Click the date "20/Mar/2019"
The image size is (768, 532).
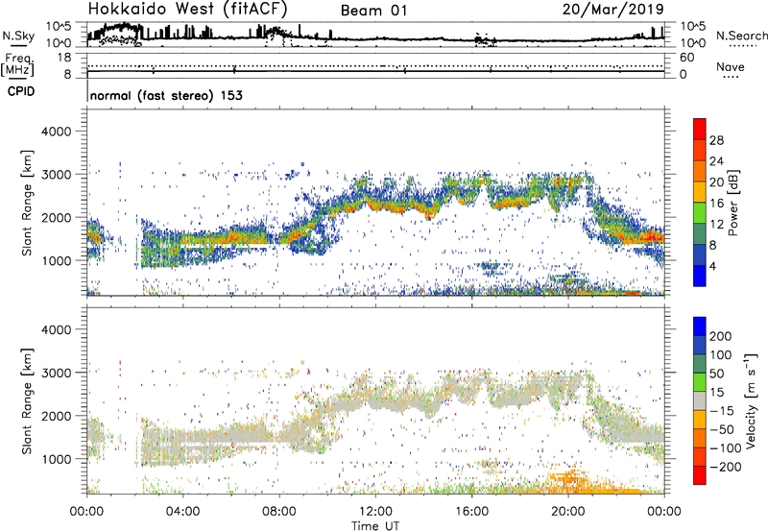coord(612,9)
